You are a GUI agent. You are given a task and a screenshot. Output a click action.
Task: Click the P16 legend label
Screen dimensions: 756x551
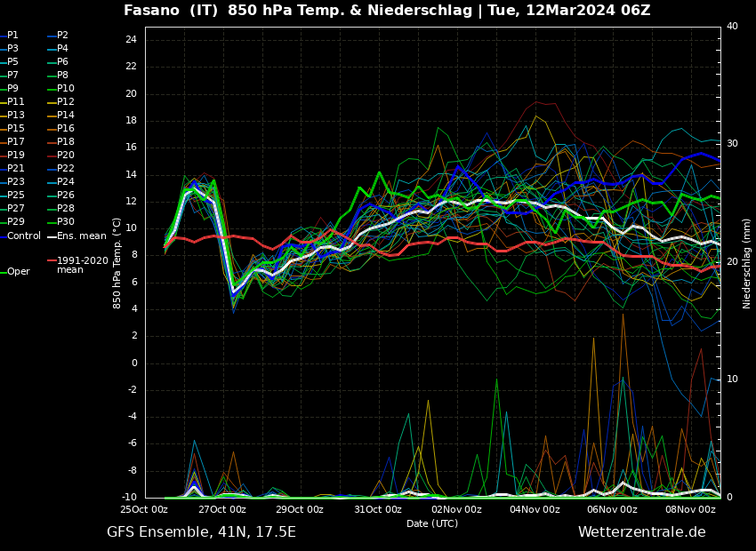[65, 129]
